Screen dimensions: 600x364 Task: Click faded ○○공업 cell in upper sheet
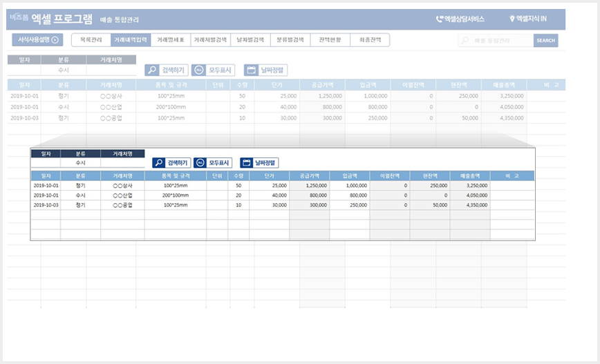tap(111, 118)
